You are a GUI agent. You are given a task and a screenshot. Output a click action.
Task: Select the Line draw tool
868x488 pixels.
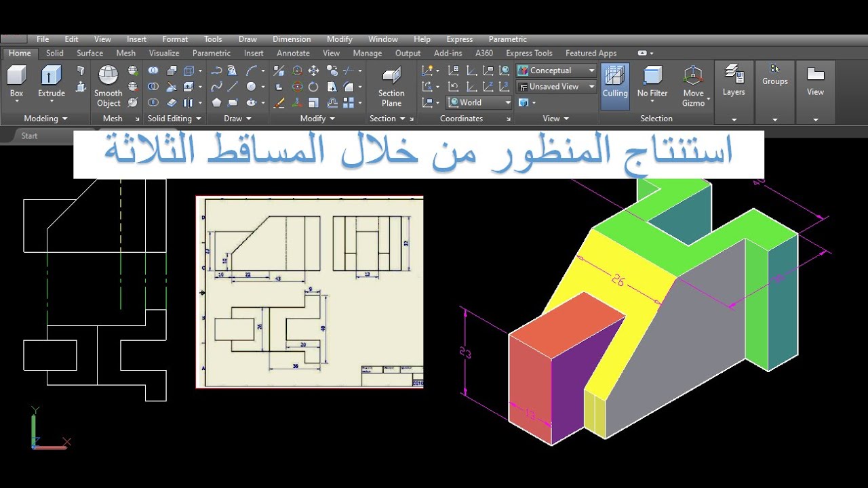point(233,87)
